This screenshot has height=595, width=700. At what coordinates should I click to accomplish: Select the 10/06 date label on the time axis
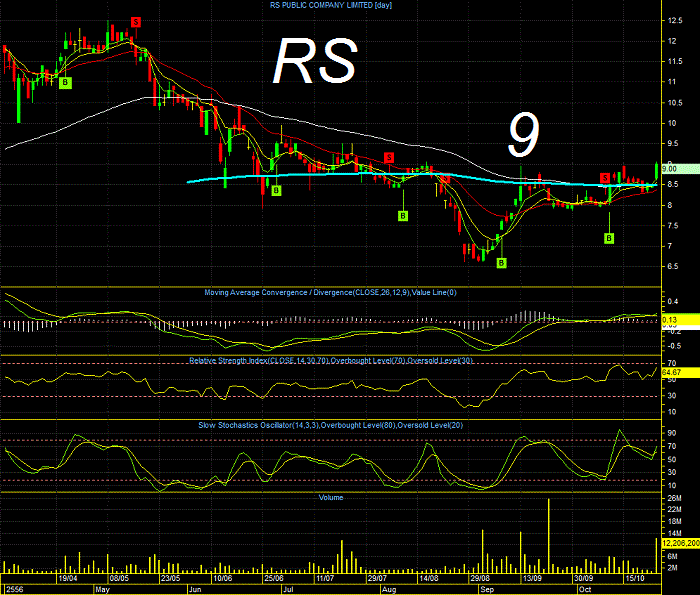(x=222, y=578)
